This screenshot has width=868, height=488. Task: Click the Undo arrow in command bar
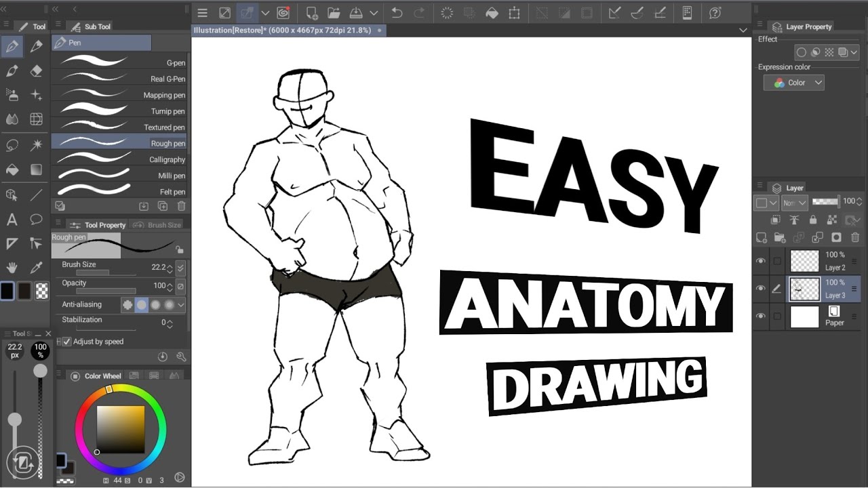397,13
